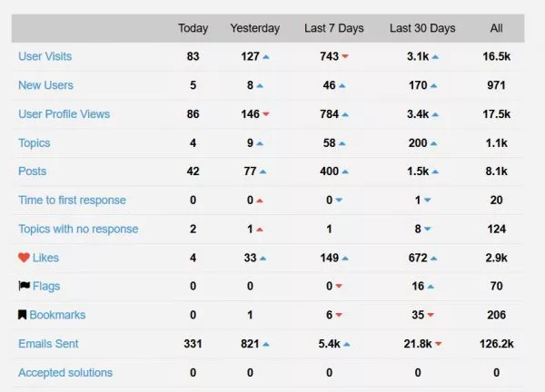Open the Topics report link
Screen dimensions: 545x392
(35, 142)
